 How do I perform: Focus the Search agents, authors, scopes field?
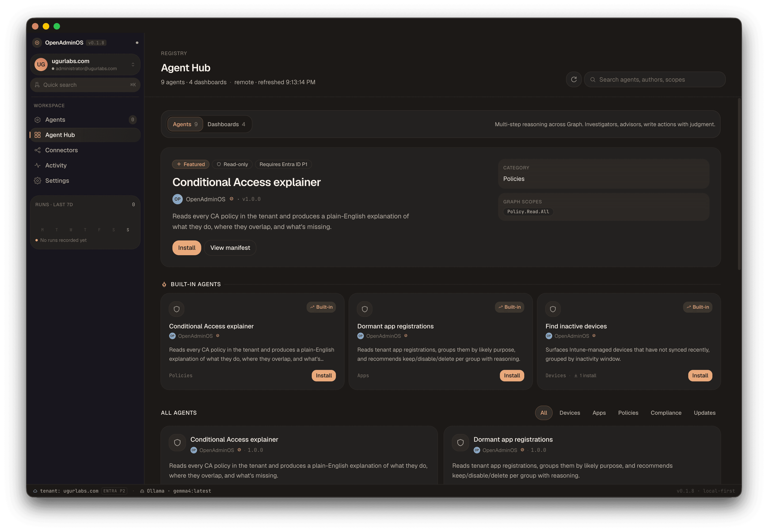tap(655, 79)
